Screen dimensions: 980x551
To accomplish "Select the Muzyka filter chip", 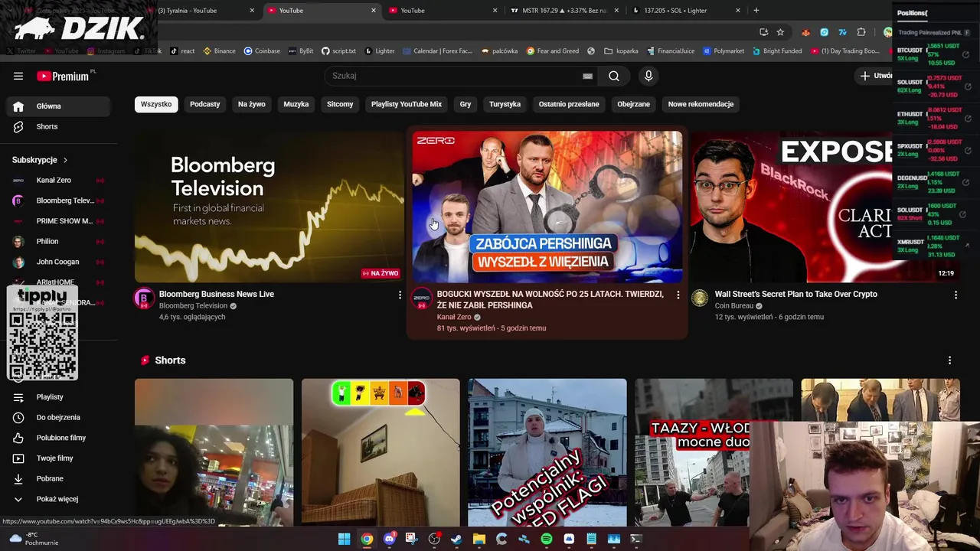I will (296, 104).
